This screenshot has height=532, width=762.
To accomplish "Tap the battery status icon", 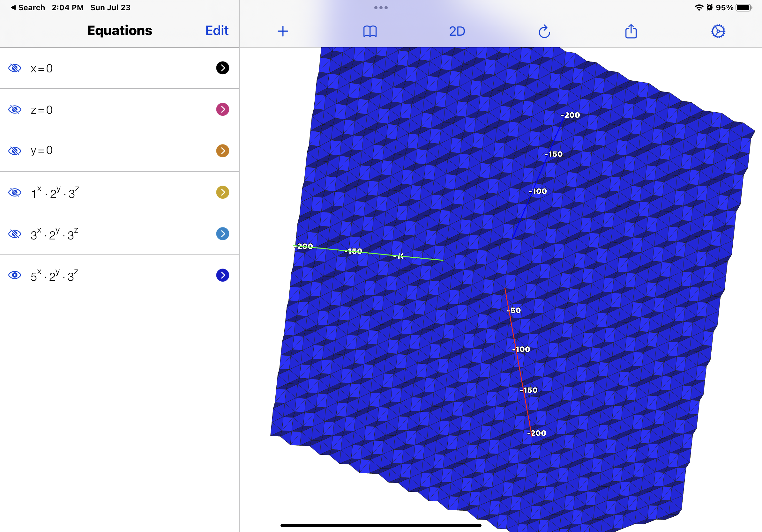I will 743,8.
